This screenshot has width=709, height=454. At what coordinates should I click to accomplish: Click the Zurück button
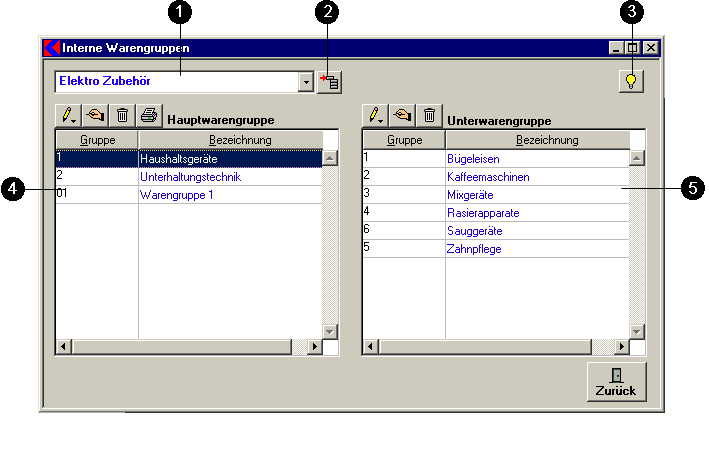(x=616, y=382)
